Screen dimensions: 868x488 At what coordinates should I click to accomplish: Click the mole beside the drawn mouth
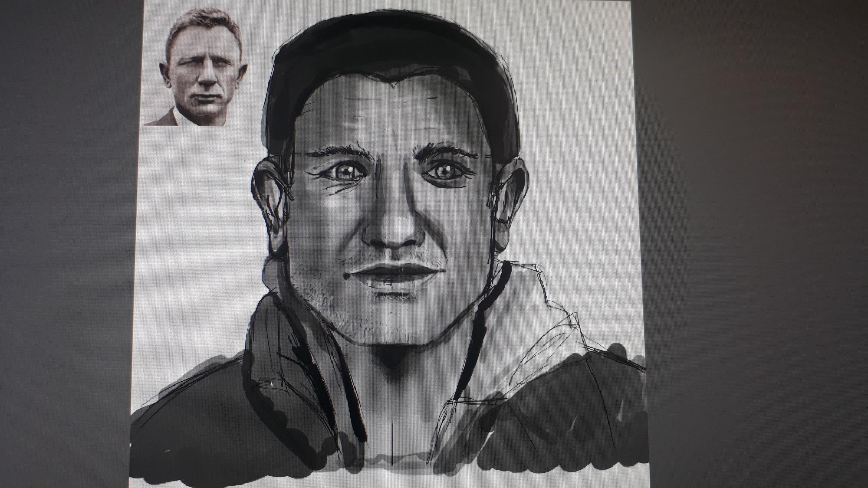pyautogui.click(x=347, y=276)
